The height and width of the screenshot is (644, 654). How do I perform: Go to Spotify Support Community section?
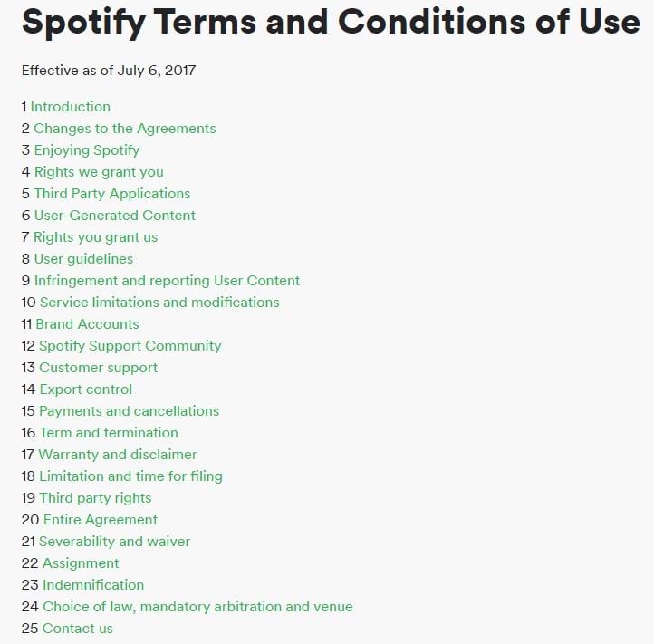[130, 346]
